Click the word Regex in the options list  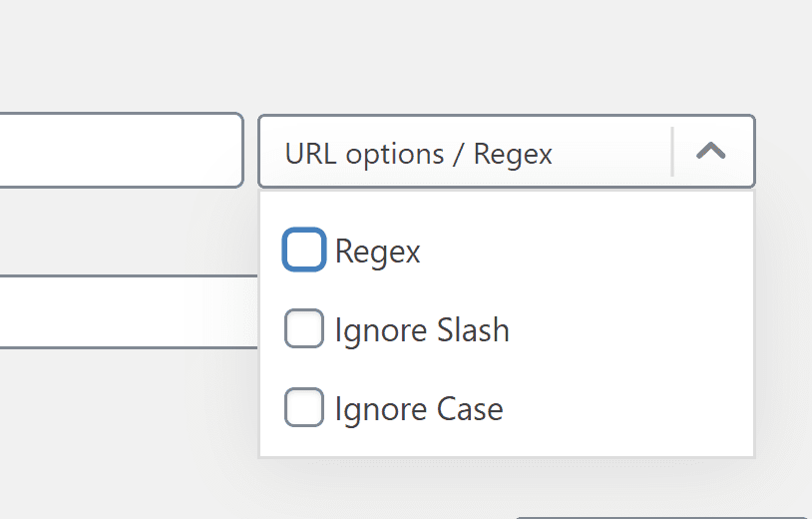pos(377,252)
